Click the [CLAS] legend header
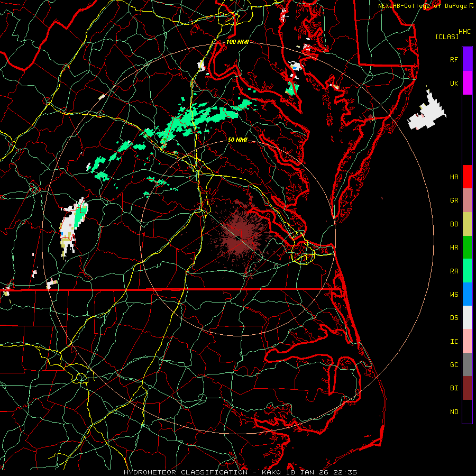 [x=447, y=36]
